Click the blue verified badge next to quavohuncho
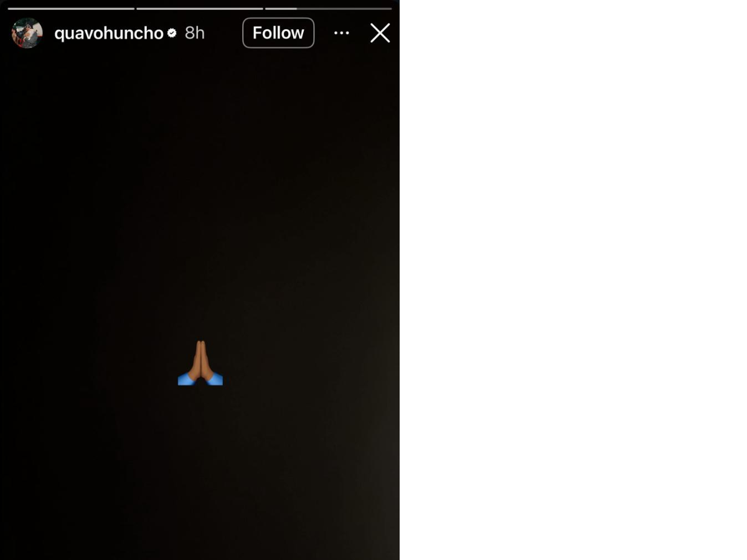Viewport: 747px width, 560px height. (172, 33)
